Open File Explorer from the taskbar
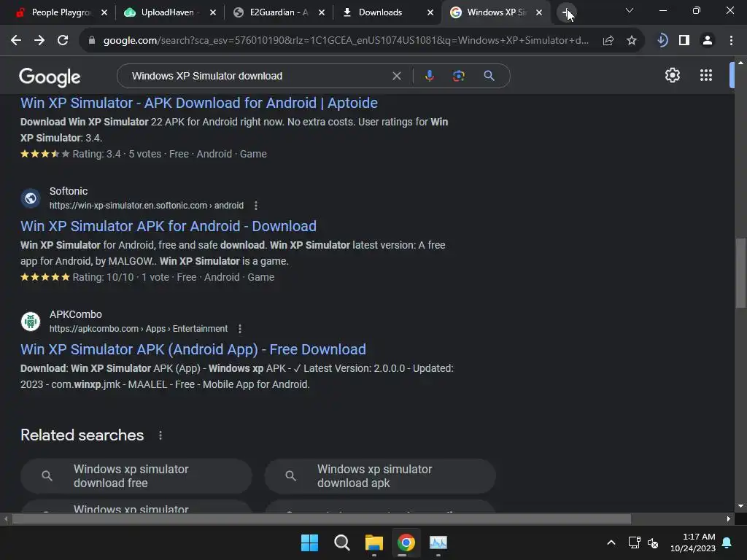 [374, 542]
